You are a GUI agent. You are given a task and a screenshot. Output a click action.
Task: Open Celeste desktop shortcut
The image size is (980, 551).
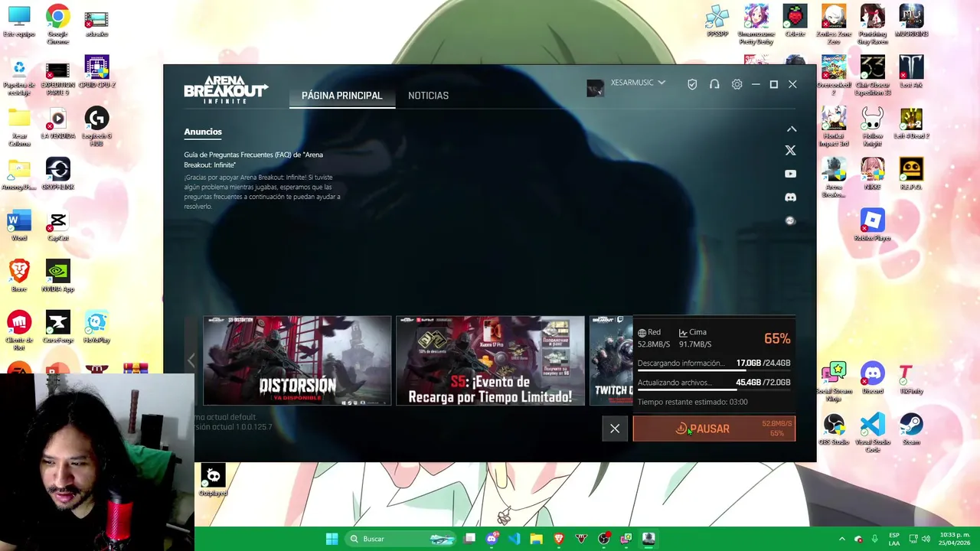click(795, 21)
